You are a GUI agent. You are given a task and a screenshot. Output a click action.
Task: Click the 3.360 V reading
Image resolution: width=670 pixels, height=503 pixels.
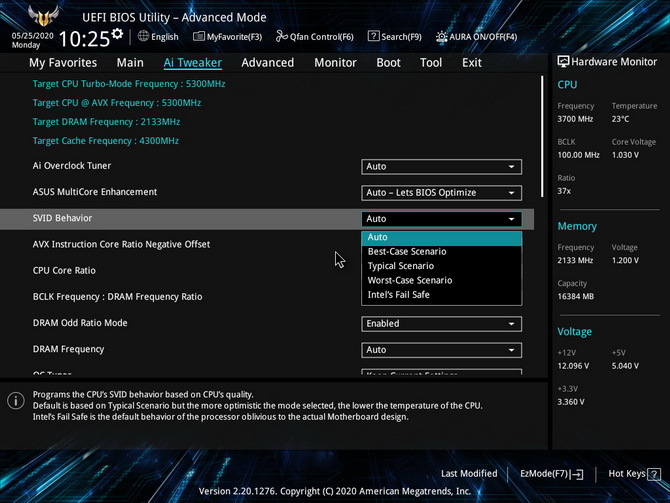570,402
